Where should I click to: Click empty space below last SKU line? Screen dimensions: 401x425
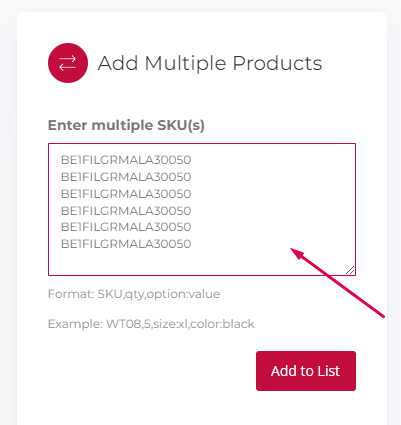[167, 263]
